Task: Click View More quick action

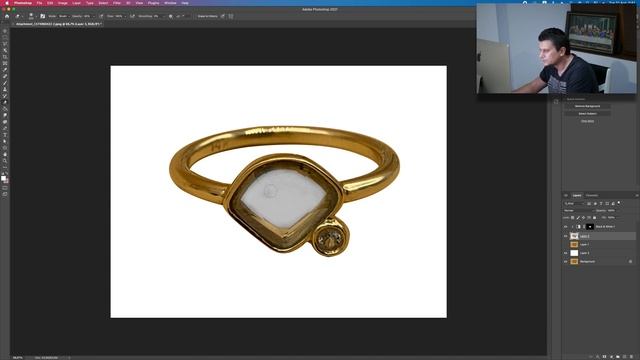Action: (587, 121)
